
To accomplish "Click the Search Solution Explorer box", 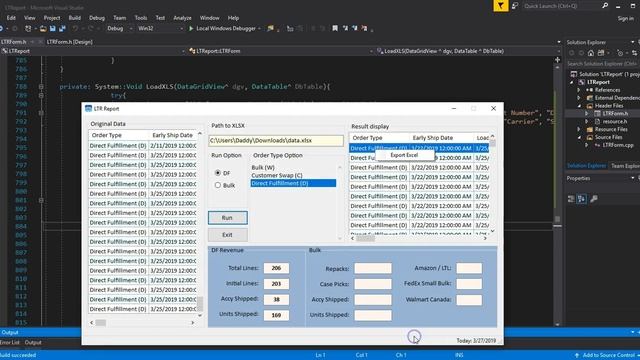I will pos(602,64).
